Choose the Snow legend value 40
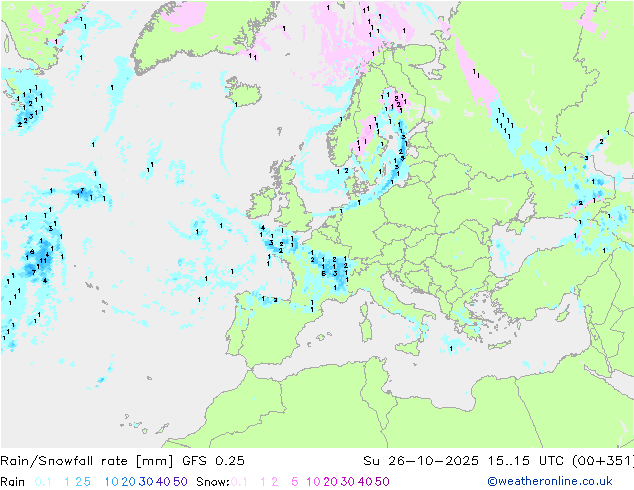634x490 pixels. pyautogui.click(x=365, y=482)
